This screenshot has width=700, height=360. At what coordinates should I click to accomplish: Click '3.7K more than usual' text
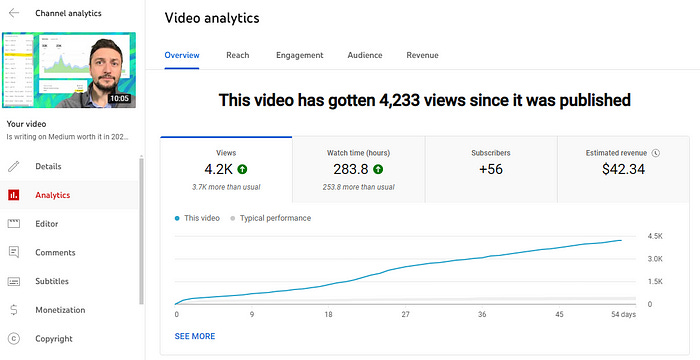(226, 187)
